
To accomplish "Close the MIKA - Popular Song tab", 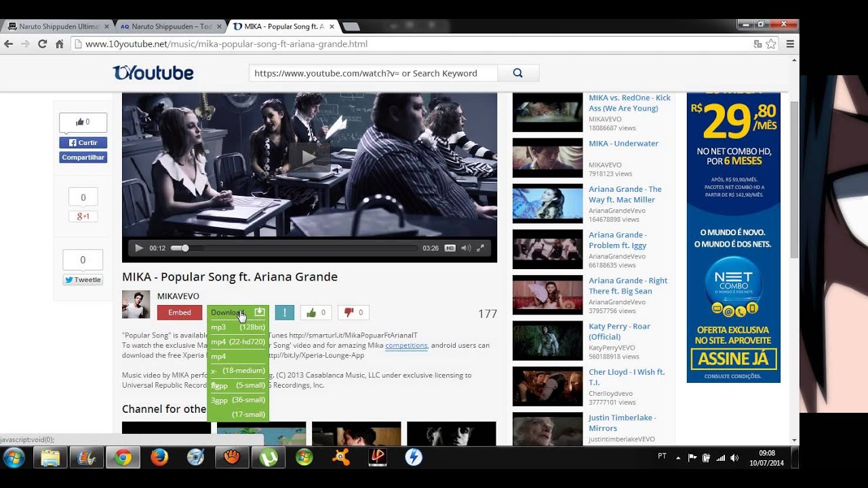I will 332,26.
